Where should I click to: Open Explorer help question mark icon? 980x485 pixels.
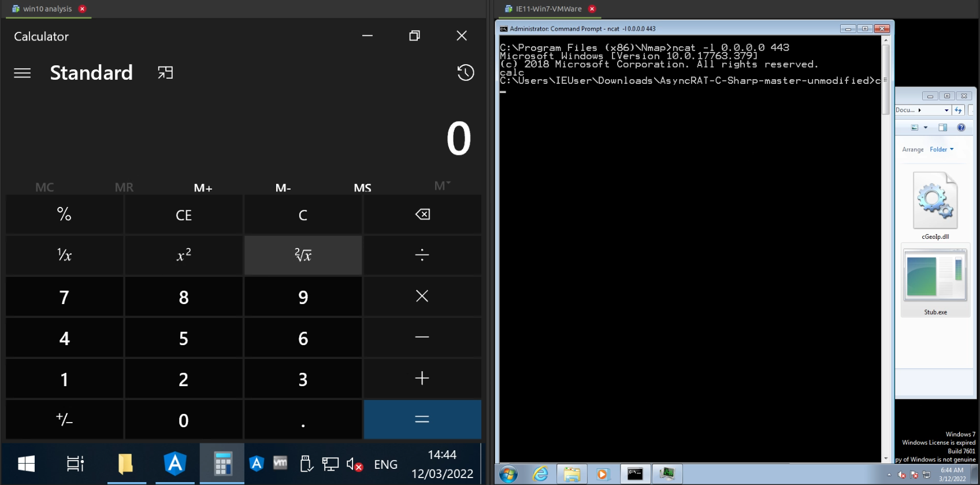[961, 128]
